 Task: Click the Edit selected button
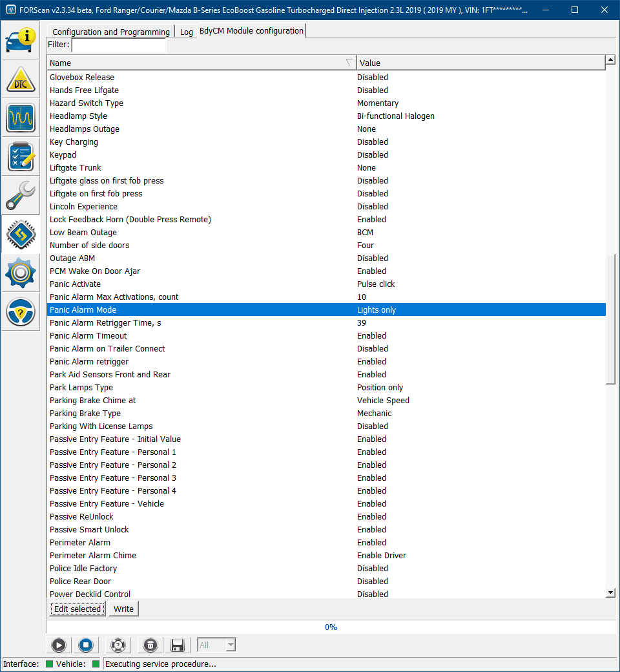(77, 609)
